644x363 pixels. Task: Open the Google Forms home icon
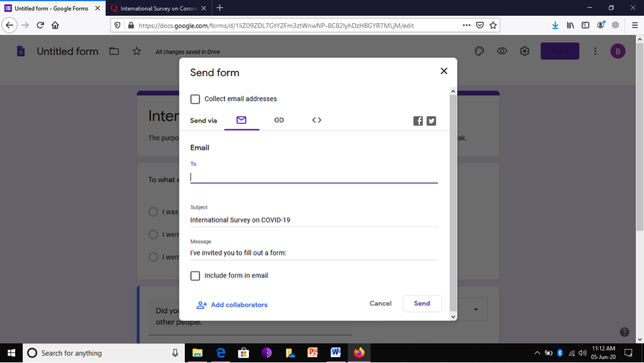pyautogui.click(x=20, y=52)
